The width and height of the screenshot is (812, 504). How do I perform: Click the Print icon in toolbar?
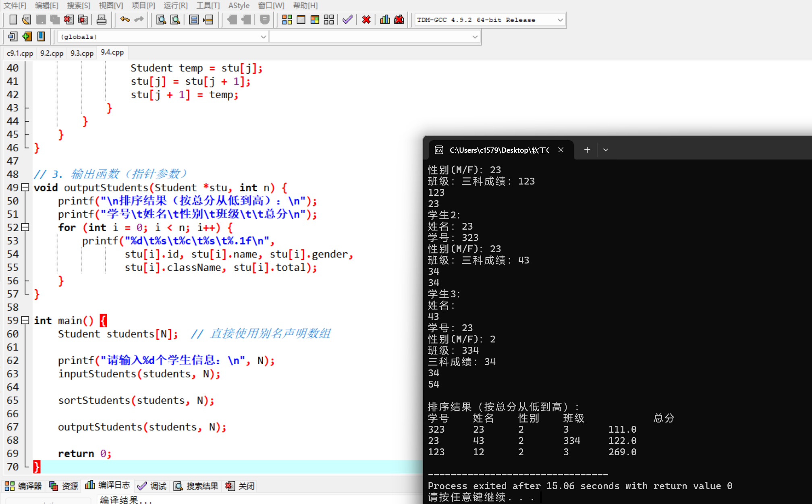pyautogui.click(x=101, y=20)
